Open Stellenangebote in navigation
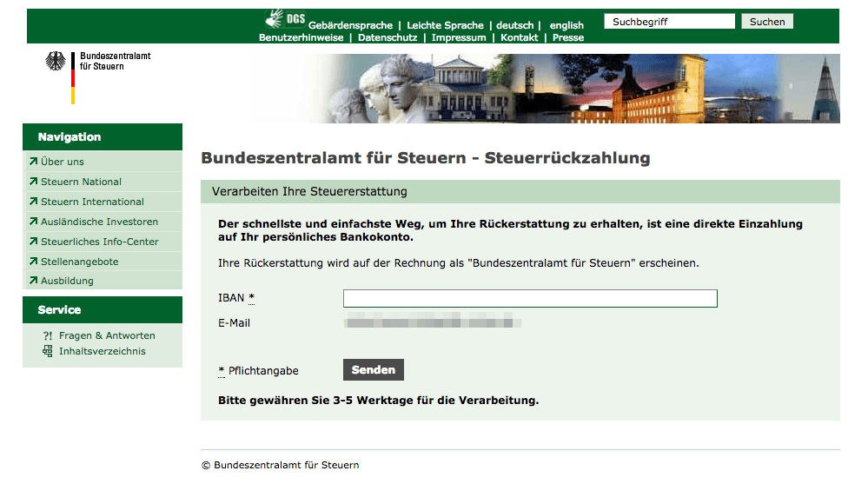The width and height of the screenshot is (868, 484). (x=80, y=262)
